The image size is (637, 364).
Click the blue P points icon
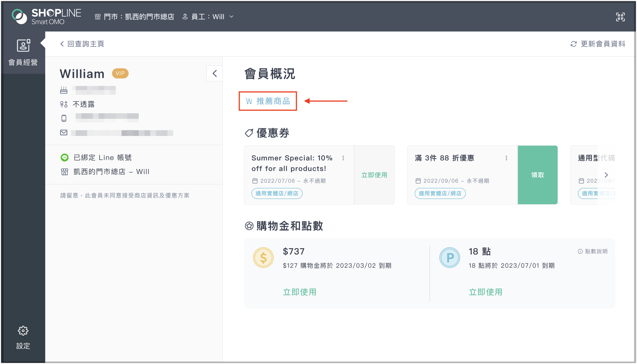tap(450, 257)
